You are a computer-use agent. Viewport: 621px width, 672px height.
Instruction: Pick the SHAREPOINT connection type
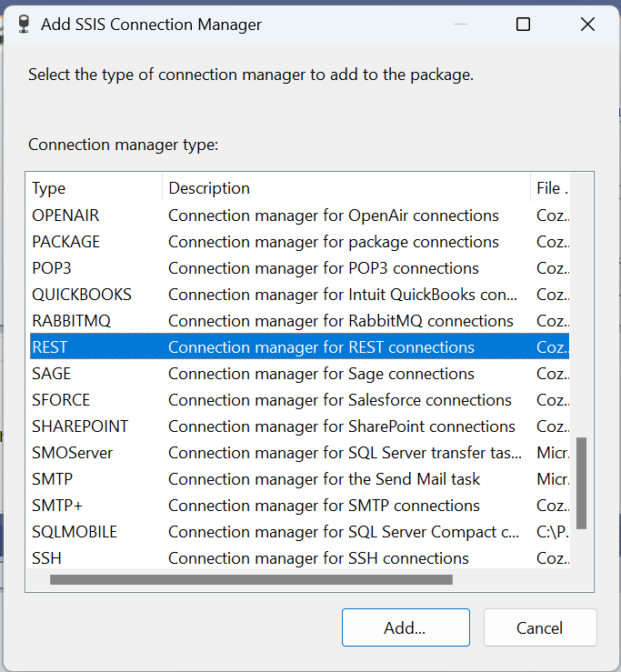pyautogui.click(x=80, y=426)
